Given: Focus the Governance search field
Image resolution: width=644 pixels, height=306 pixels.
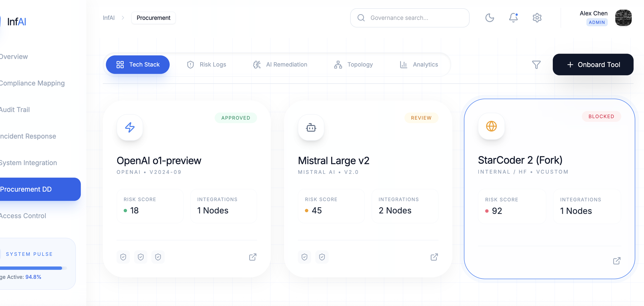Looking at the screenshot, I should (x=410, y=18).
